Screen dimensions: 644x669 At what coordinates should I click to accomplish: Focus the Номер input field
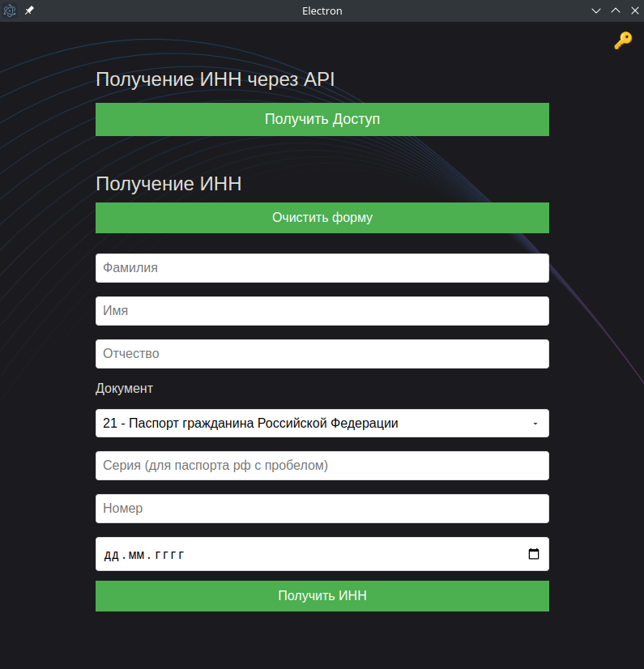pos(322,509)
